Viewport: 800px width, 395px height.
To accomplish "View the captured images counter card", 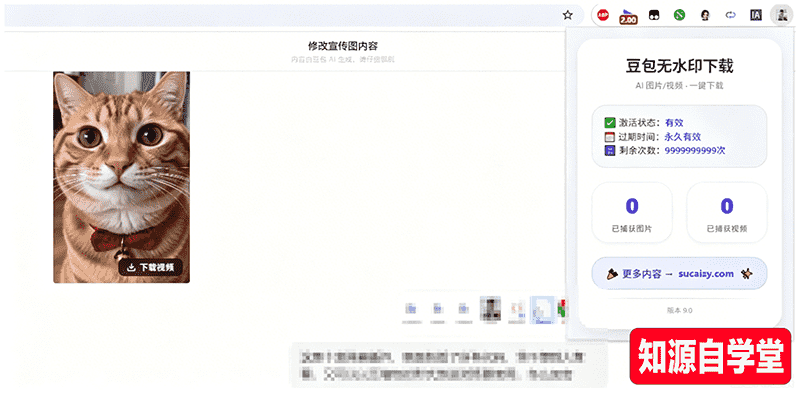I will [x=632, y=212].
